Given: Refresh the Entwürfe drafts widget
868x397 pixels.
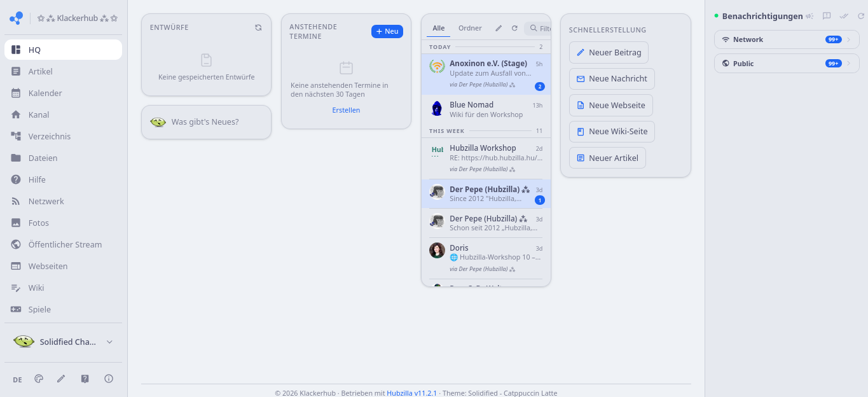Looking at the screenshot, I should pos(258,27).
